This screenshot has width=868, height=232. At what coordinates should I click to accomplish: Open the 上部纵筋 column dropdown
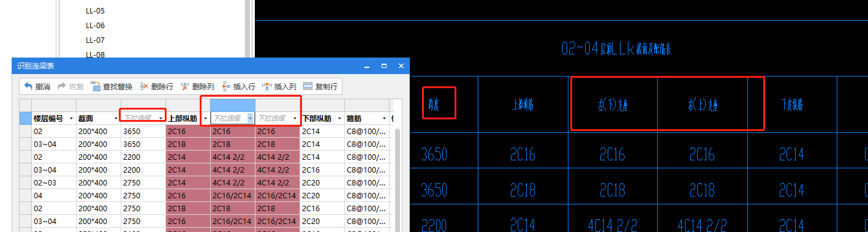coord(206,118)
